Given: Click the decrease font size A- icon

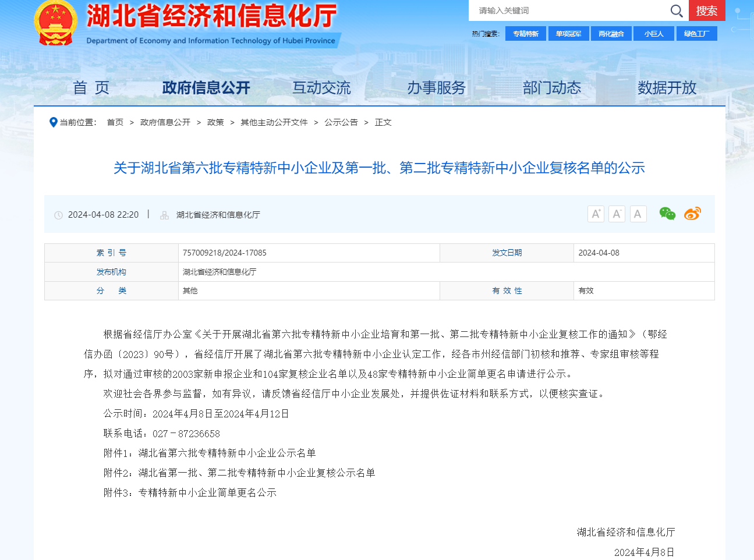Looking at the screenshot, I should pyautogui.click(x=617, y=214).
